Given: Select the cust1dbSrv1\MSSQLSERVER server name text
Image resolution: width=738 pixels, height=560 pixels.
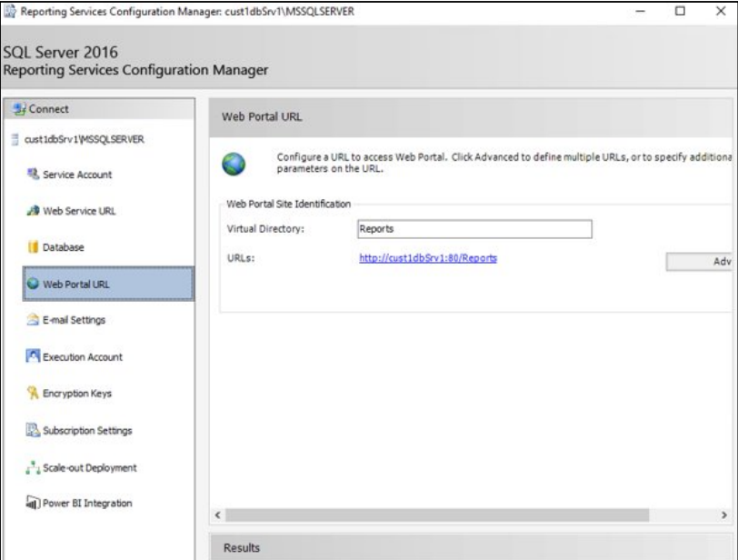Looking at the screenshot, I should [x=85, y=139].
